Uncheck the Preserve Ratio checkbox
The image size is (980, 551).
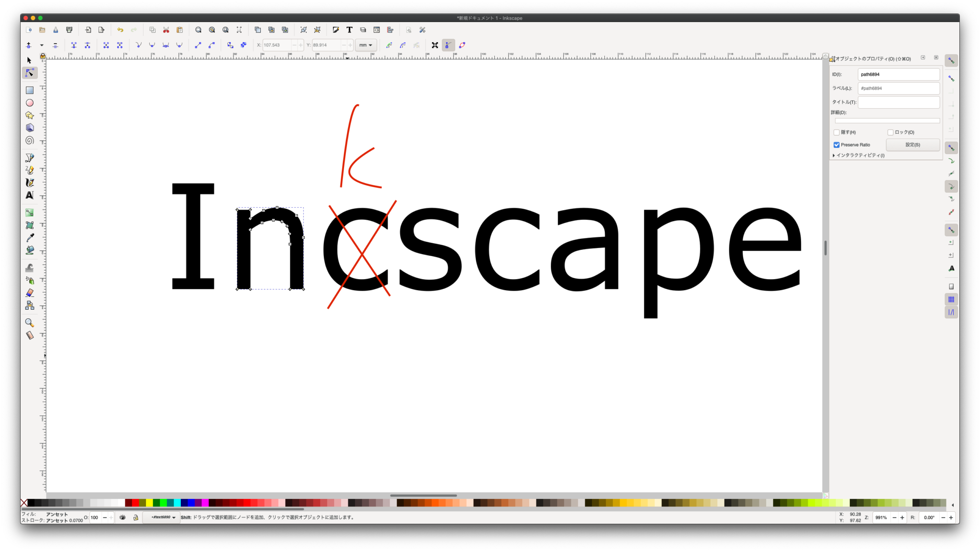836,145
